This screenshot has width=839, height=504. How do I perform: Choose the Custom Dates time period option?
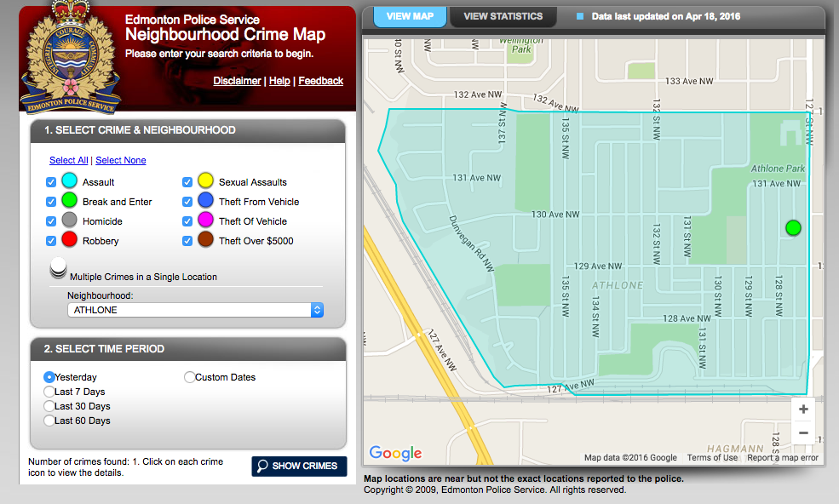(189, 376)
